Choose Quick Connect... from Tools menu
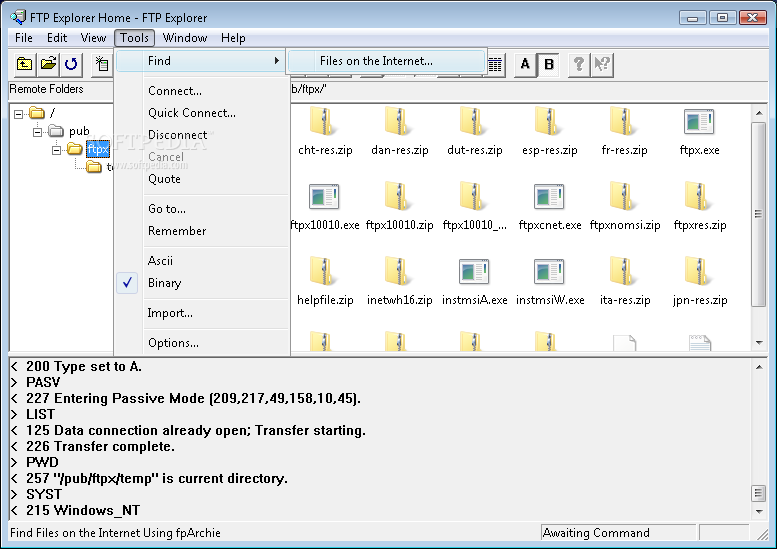 click(x=202, y=113)
